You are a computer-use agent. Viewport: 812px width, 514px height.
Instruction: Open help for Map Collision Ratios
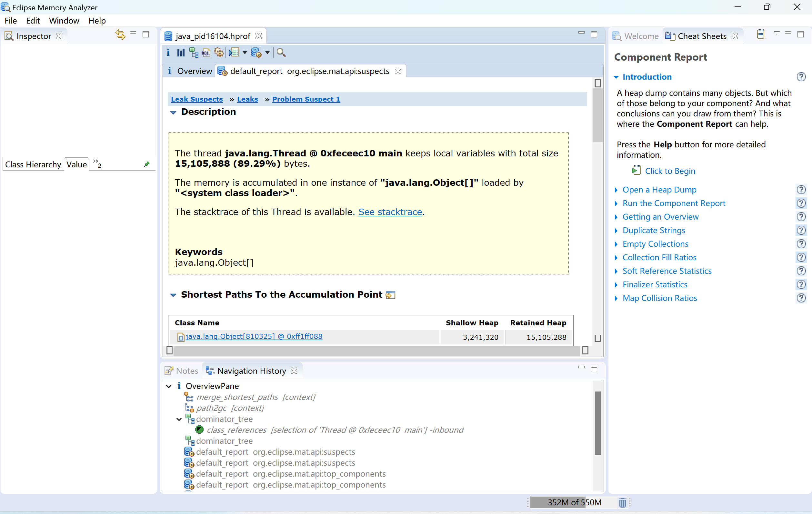click(x=801, y=298)
